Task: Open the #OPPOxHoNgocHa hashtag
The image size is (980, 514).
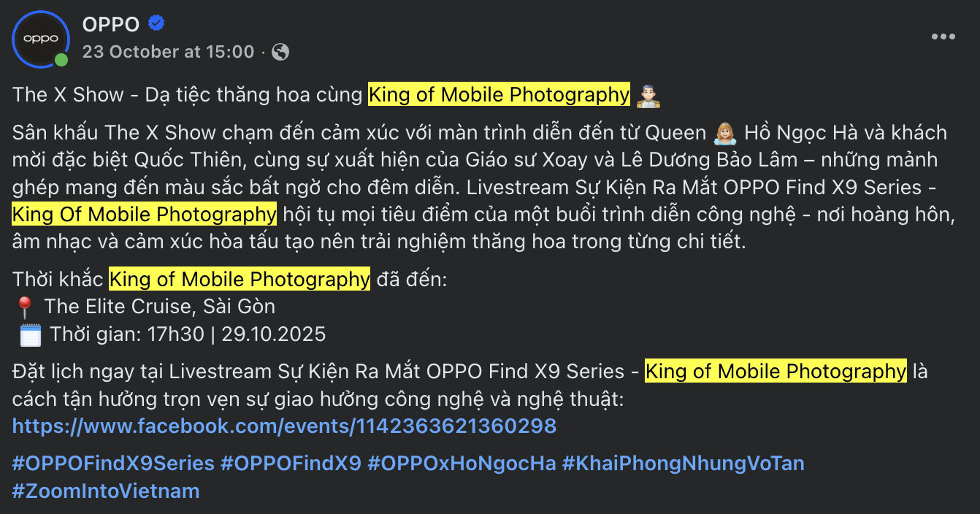Action: click(462, 464)
